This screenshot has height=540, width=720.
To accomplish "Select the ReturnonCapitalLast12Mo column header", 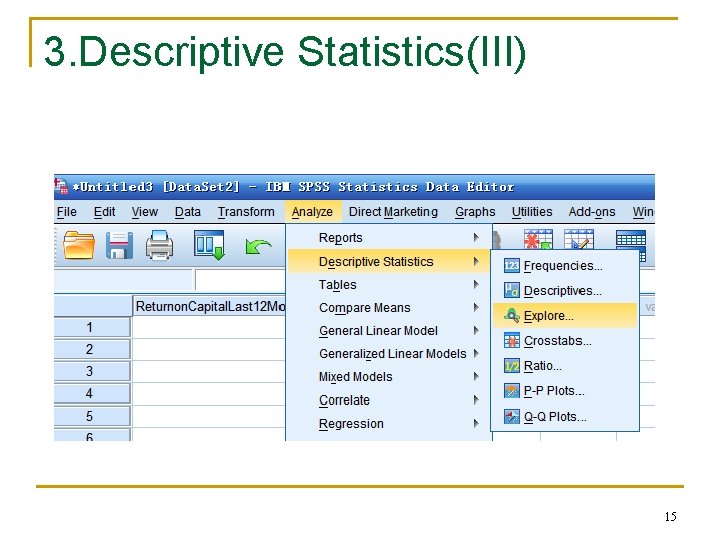I will [x=209, y=306].
